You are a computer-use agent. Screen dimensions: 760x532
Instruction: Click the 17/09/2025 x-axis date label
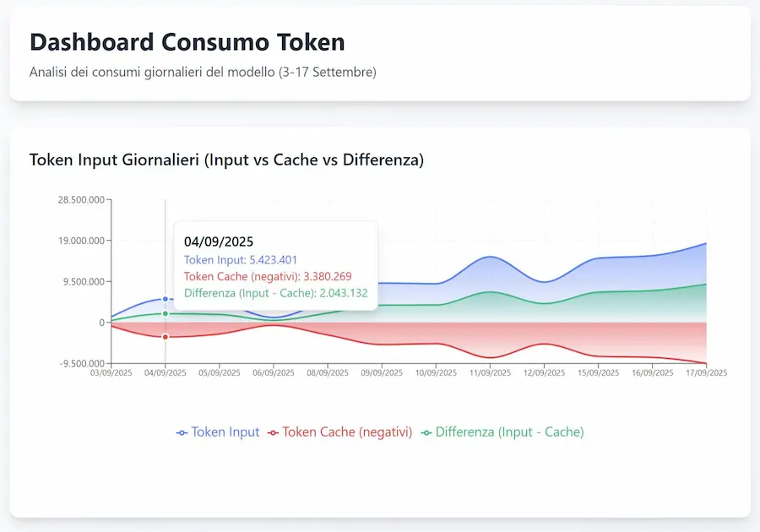point(706,372)
